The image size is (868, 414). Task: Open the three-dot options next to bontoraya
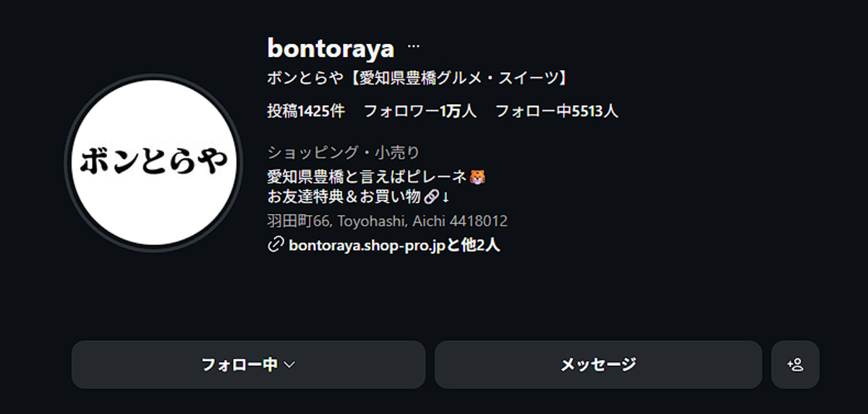pos(414,47)
